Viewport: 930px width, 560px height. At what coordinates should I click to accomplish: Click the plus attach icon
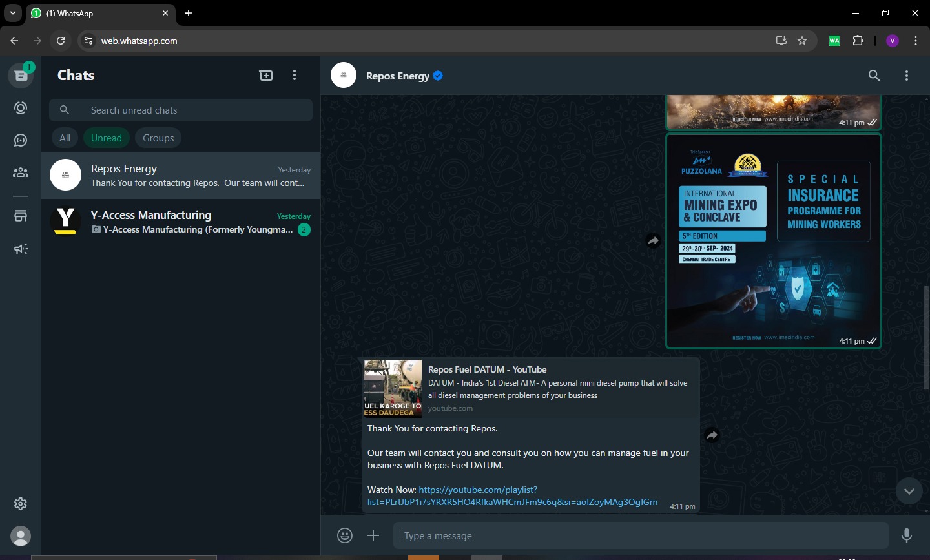(373, 535)
